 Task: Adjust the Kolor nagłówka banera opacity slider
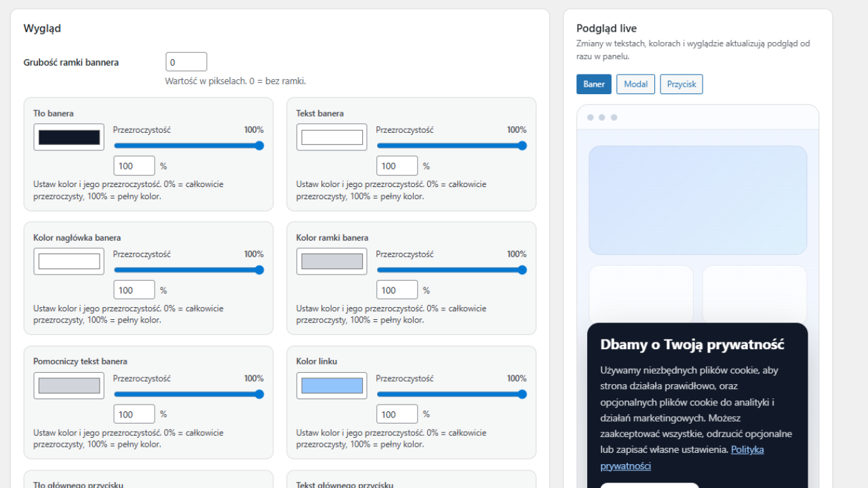point(189,270)
